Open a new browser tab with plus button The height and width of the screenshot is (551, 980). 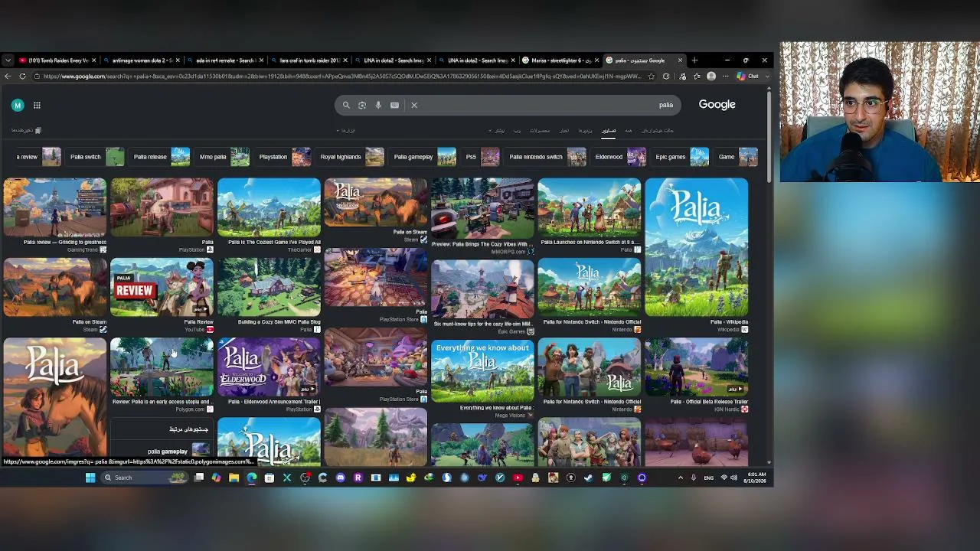[694, 60]
